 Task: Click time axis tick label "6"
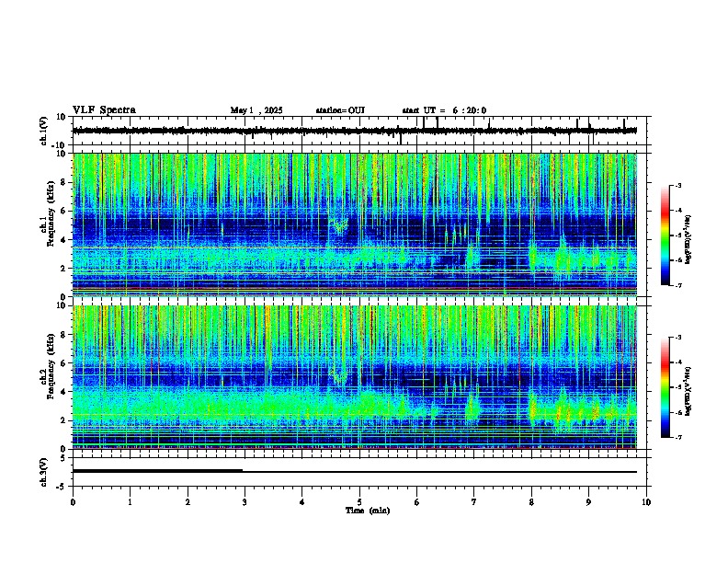pyautogui.click(x=417, y=502)
